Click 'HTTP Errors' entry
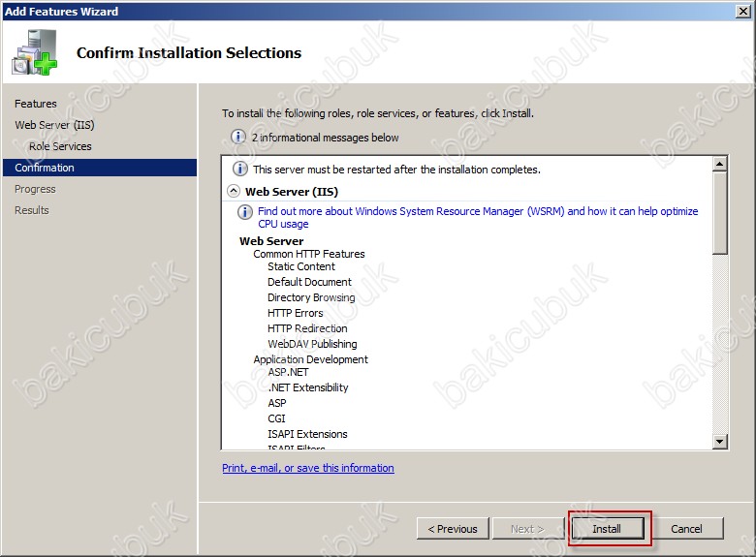This screenshot has width=756, height=557. click(295, 313)
